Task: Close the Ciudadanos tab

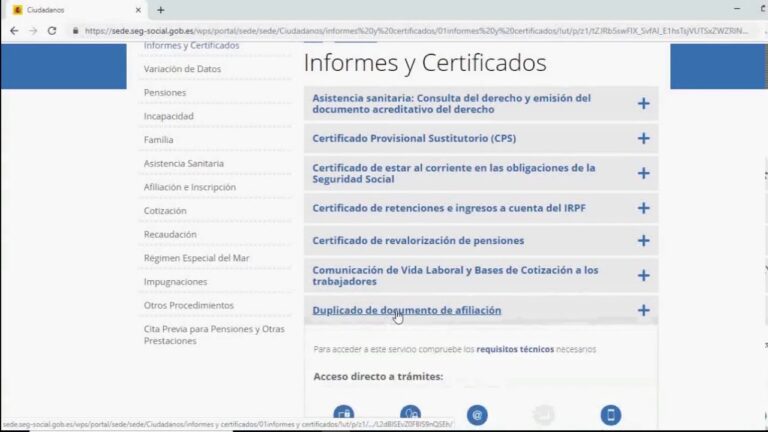Action: [x=138, y=10]
